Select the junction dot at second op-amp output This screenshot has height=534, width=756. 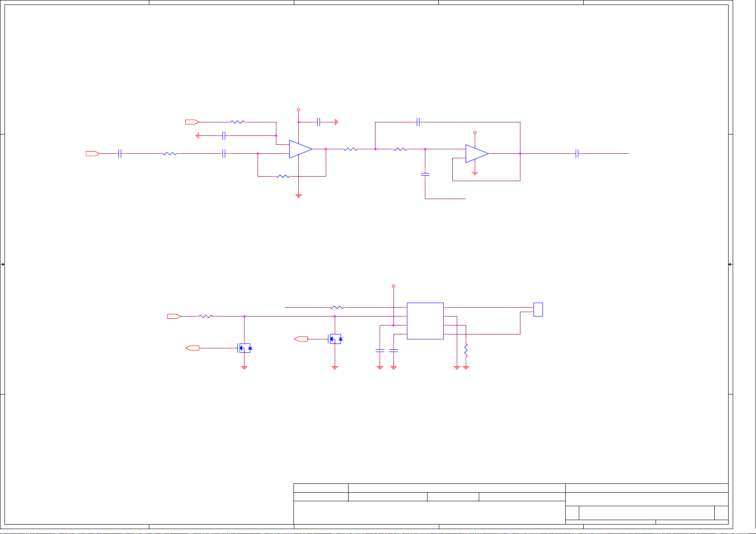pyautogui.click(x=520, y=154)
